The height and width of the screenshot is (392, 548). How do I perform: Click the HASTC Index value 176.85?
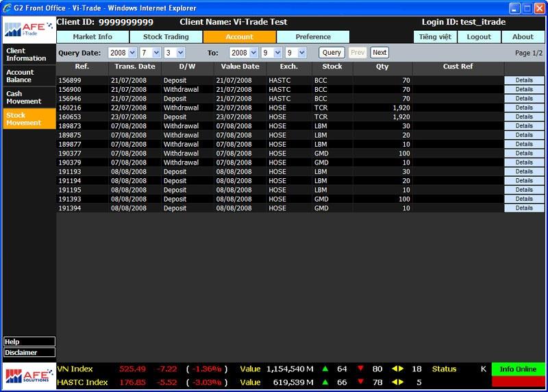(x=132, y=382)
